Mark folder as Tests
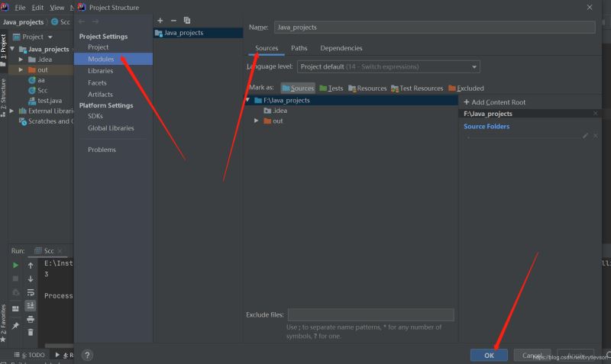Image resolution: width=611 pixels, height=364 pixels. coord(331,88)
